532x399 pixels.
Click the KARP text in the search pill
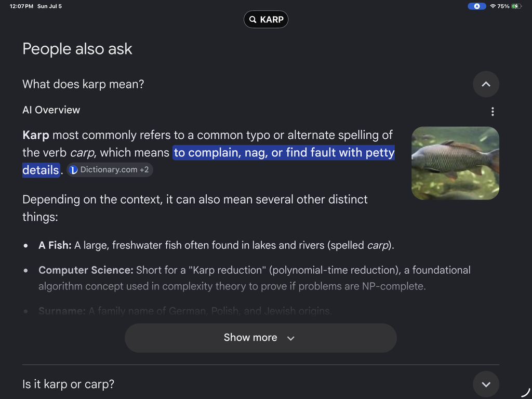pos(272,20)
